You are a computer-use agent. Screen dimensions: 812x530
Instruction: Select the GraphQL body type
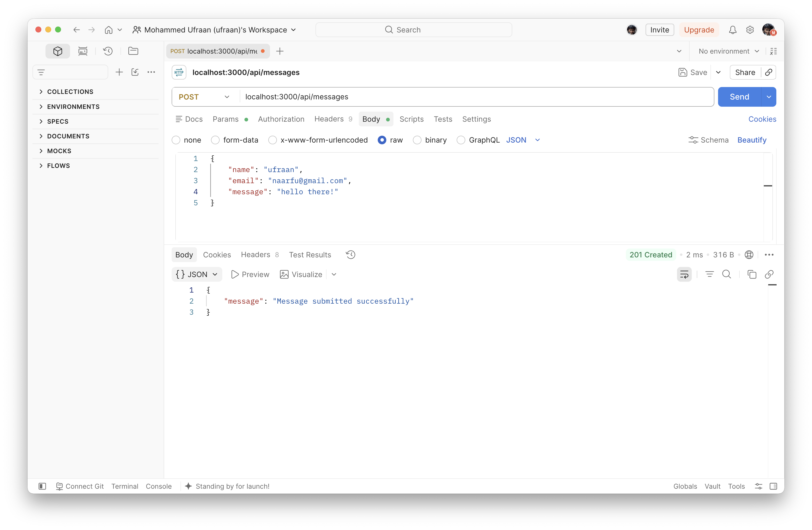[461, 140]
